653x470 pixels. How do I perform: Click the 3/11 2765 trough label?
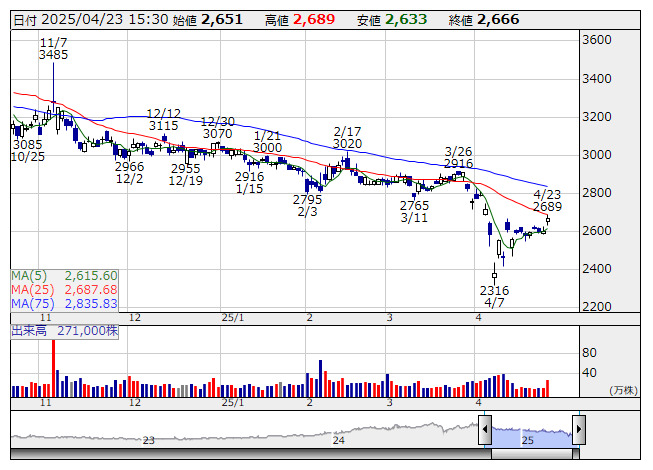414,211
